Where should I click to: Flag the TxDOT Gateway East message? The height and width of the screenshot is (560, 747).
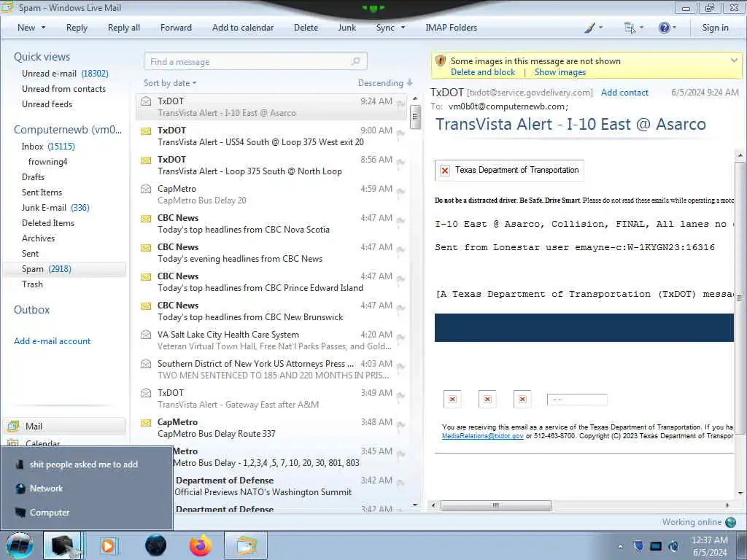(x=400, y=396)
